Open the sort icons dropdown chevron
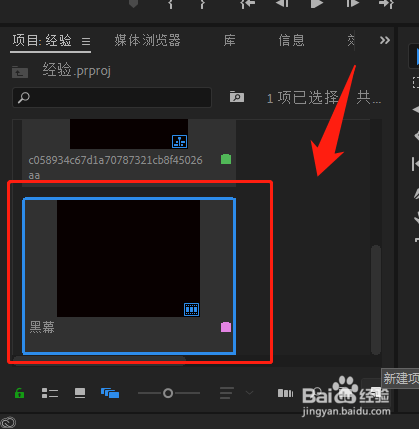 coord(249,393)
